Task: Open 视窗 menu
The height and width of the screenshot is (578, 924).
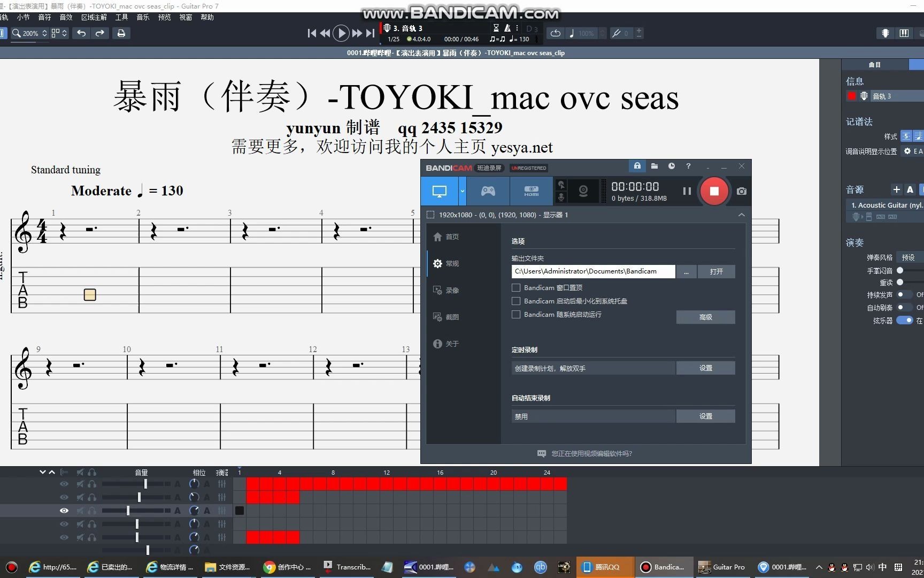Action: coord(186,17)
